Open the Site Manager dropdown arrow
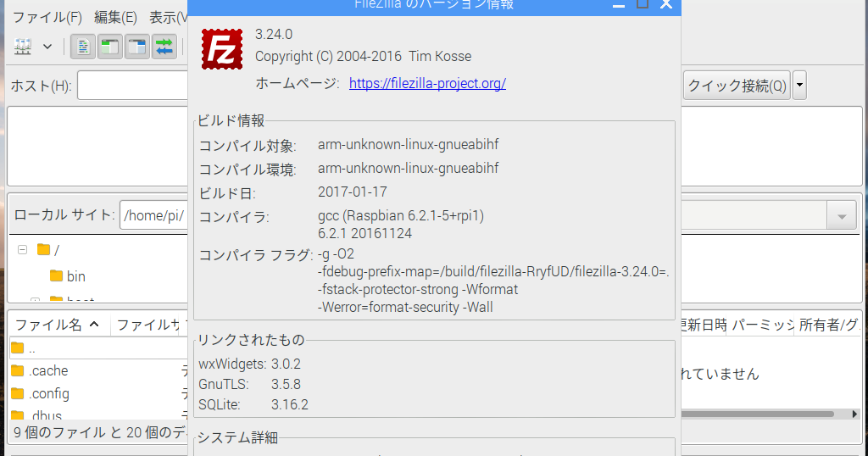 tap(47, 47)
